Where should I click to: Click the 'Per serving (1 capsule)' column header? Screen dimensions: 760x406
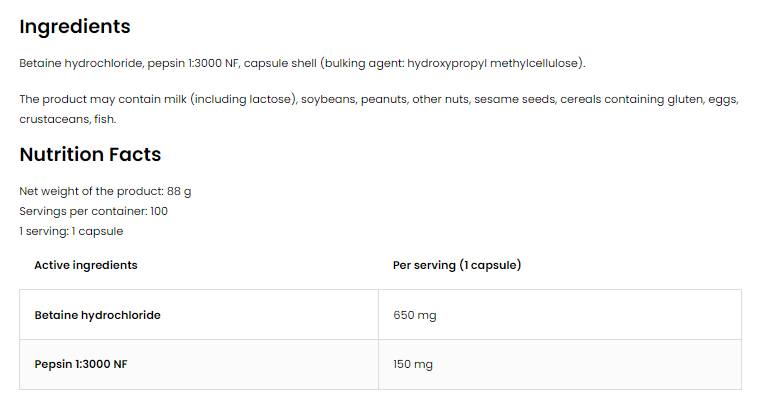tap(457, 265)
